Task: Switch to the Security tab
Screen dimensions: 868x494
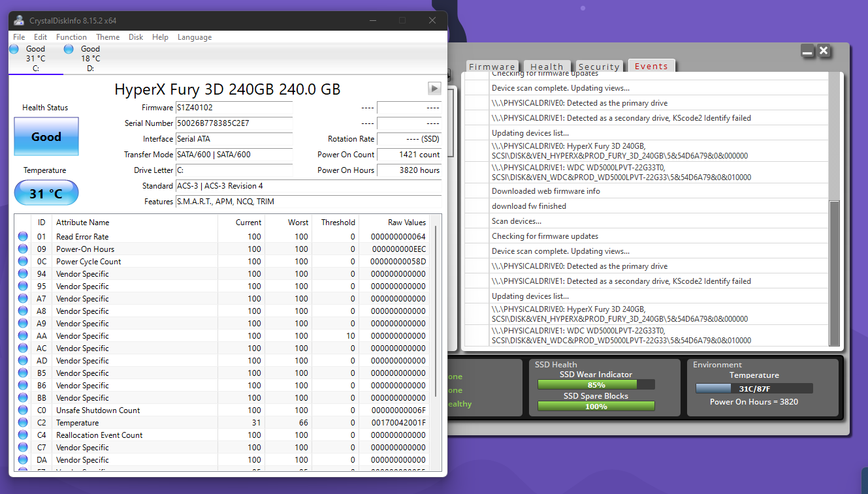Action: pyautogui.click(x=599, y=67)
